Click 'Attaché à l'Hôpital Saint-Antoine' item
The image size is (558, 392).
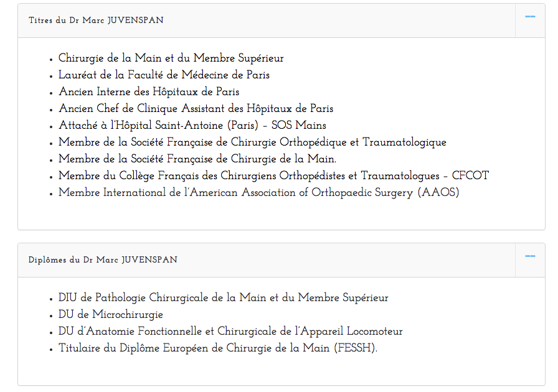click(192, 125)
